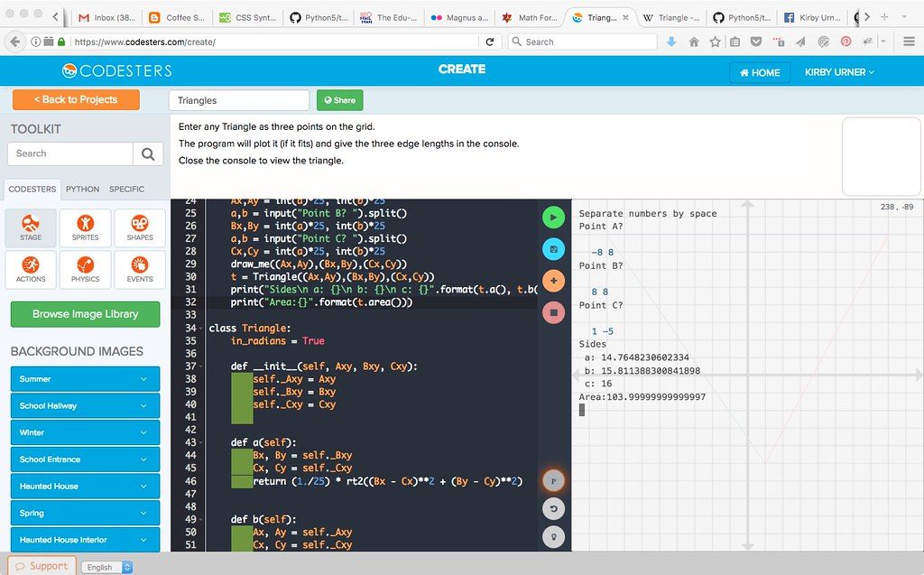Click the Home button in the header
The image size is (924, 575).
[760, 72]
